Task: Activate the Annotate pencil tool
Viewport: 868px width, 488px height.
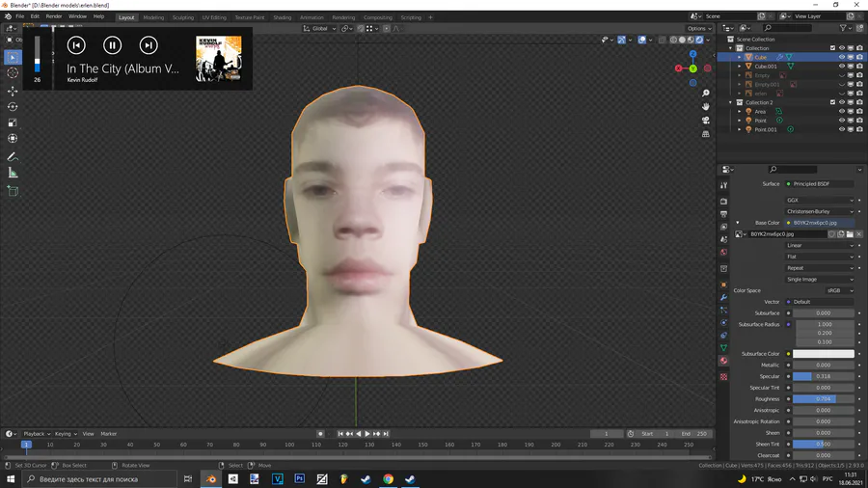Action: point(13,156)
